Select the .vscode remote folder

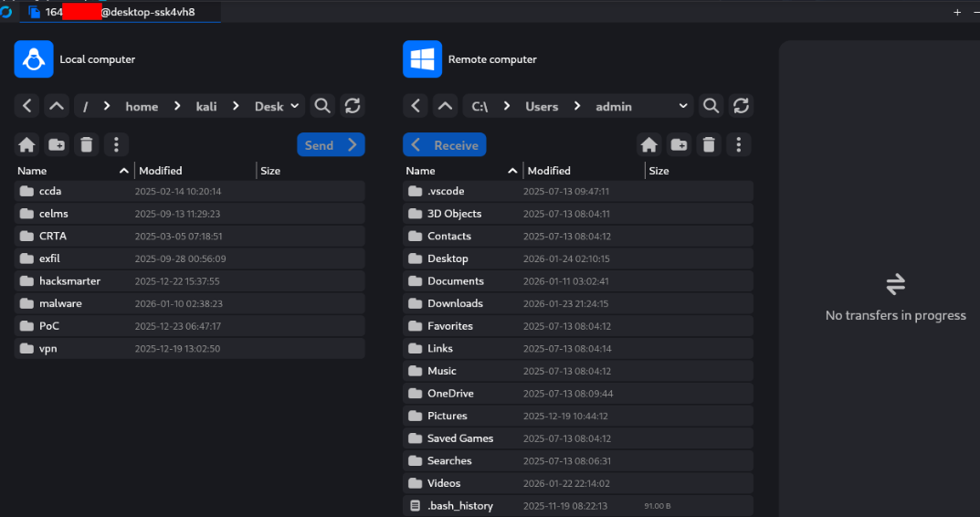(578, 191)
